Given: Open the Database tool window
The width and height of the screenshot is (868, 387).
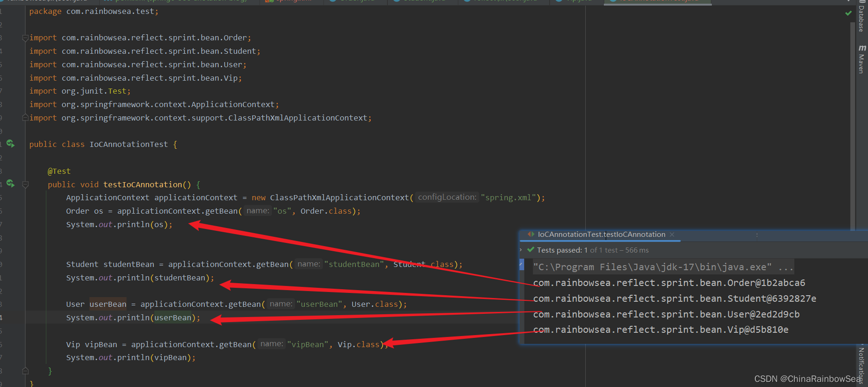Looking at the screenshot, I should [x=862, y=16].
